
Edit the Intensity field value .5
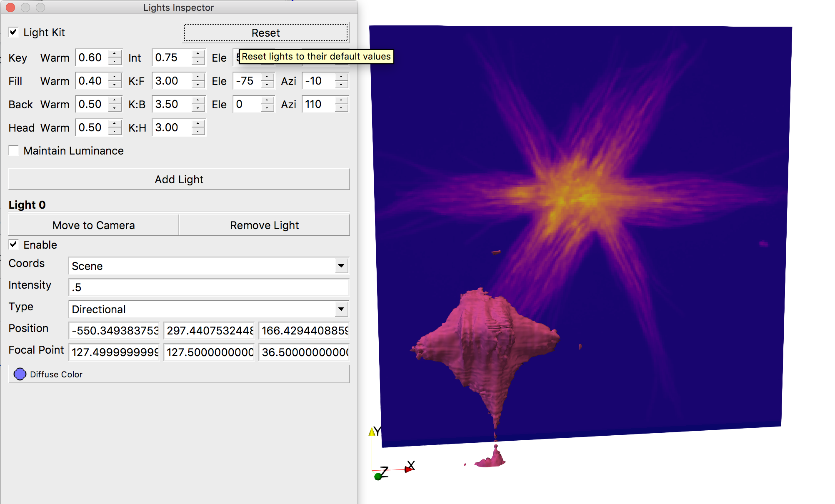click(x=208, y=287)
